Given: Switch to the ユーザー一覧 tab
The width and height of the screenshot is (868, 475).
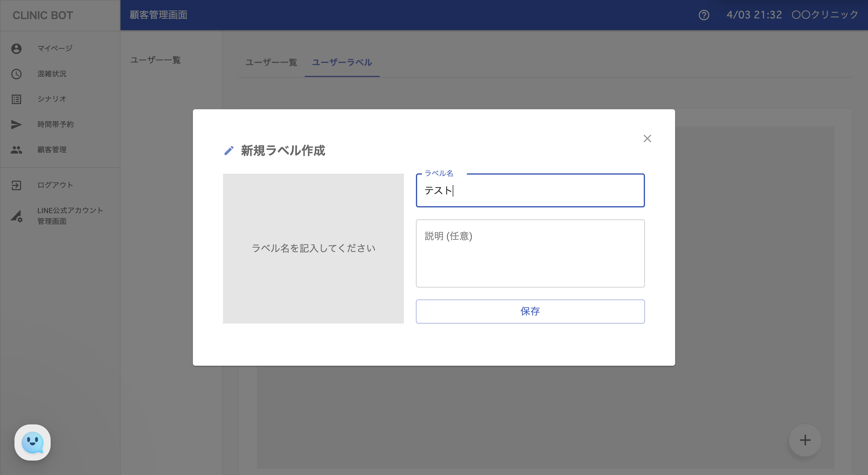Looking at the screenshot, I should tap(271, 63).
